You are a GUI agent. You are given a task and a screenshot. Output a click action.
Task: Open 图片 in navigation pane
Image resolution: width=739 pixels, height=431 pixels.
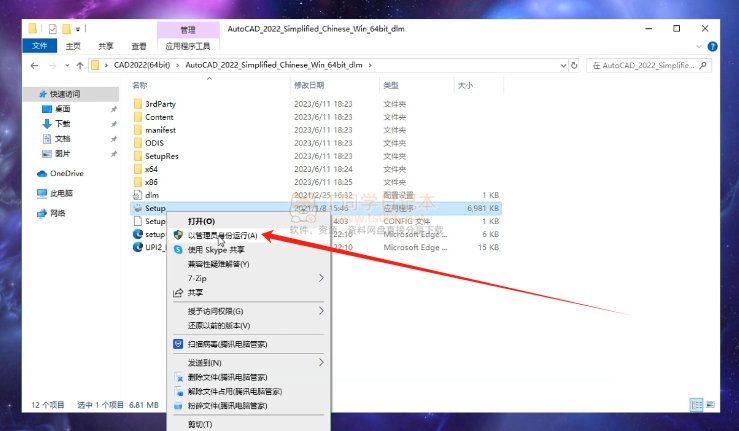[63, 154]
